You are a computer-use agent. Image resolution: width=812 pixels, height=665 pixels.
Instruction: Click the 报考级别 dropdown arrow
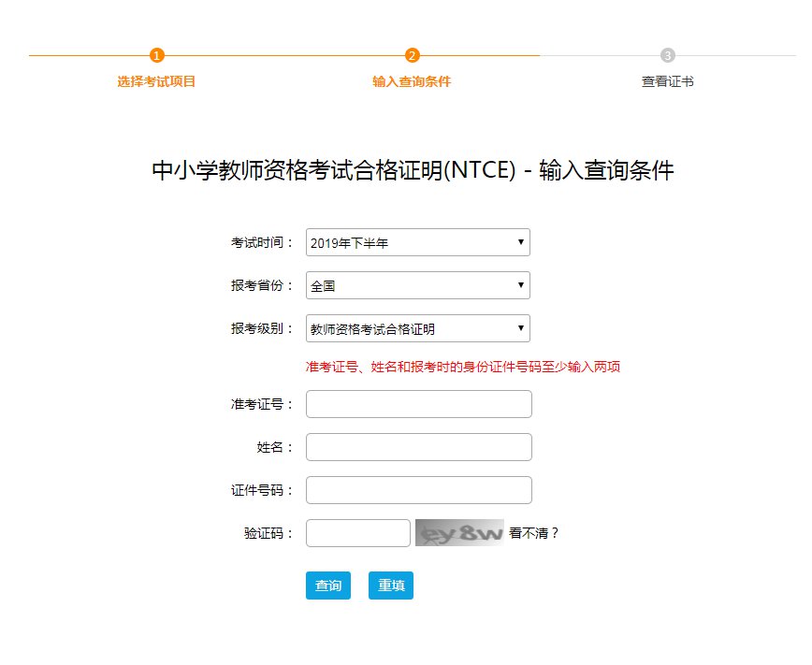[520, 329]
